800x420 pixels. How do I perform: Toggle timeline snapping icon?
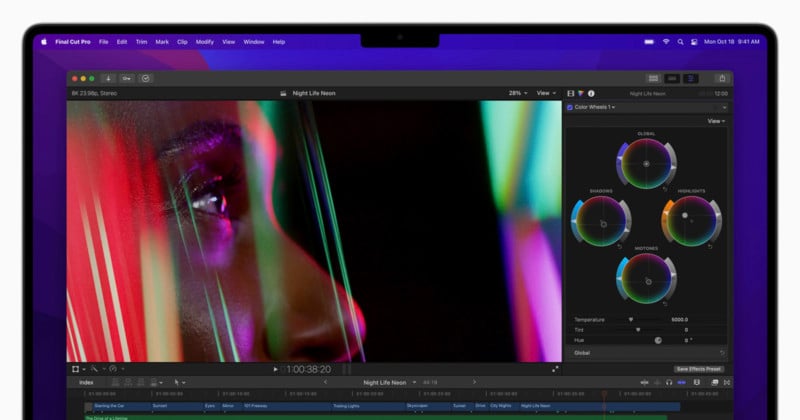[682, 382]
